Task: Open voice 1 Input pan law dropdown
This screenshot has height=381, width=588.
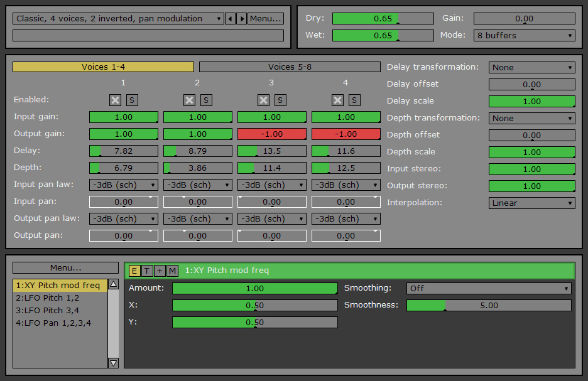Action: click(x=124, y=185)
